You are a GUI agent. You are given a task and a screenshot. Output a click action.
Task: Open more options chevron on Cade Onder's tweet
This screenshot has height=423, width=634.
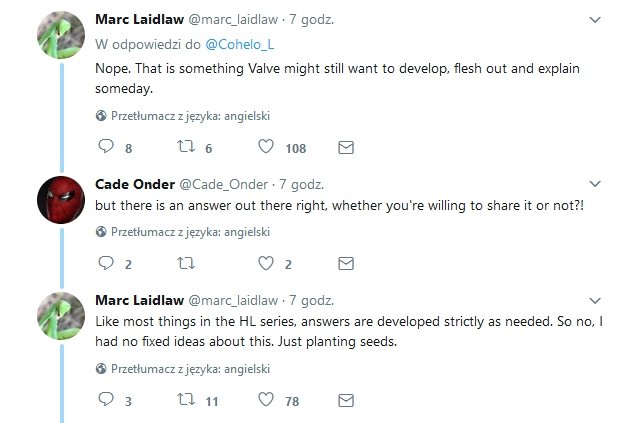[595, 184]
